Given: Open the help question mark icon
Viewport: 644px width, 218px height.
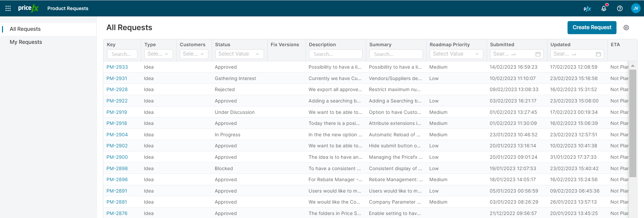Looking at the screenshot, I should (620, 8).
